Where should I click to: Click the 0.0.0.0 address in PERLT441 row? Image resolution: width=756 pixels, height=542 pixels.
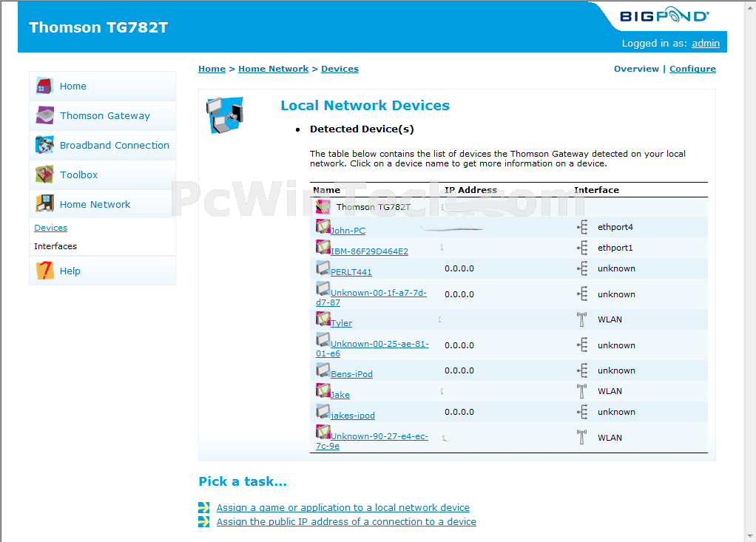point(459,268)
